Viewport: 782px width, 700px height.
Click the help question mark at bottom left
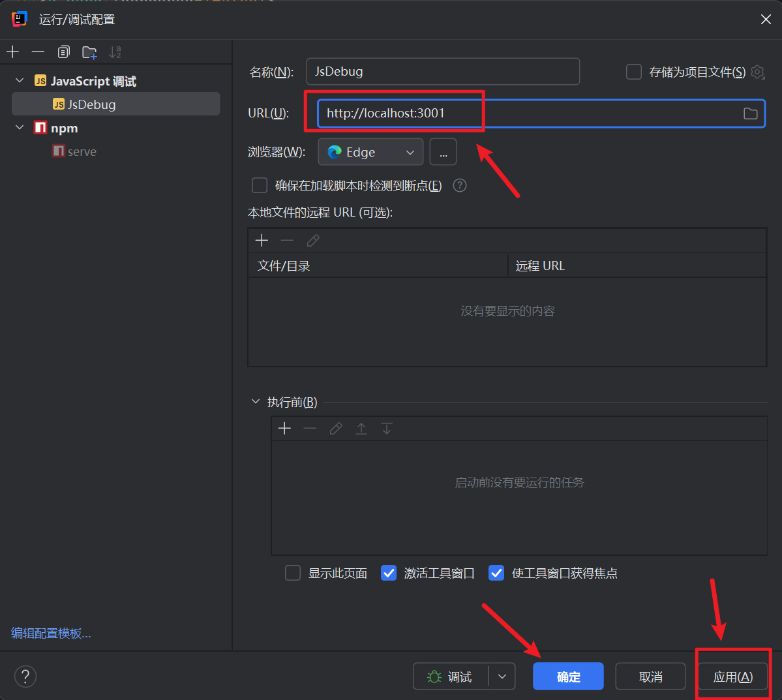[25, 676]
